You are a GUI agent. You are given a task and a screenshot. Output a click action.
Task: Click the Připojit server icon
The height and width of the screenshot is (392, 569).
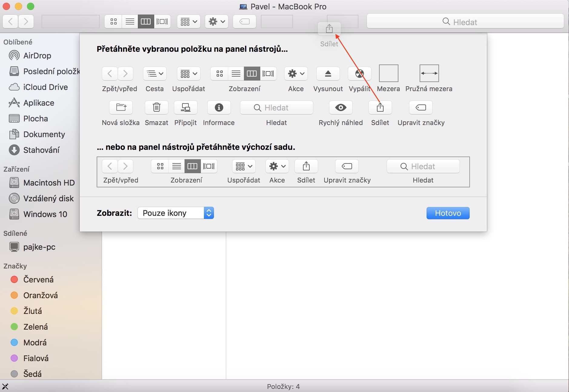185,107
